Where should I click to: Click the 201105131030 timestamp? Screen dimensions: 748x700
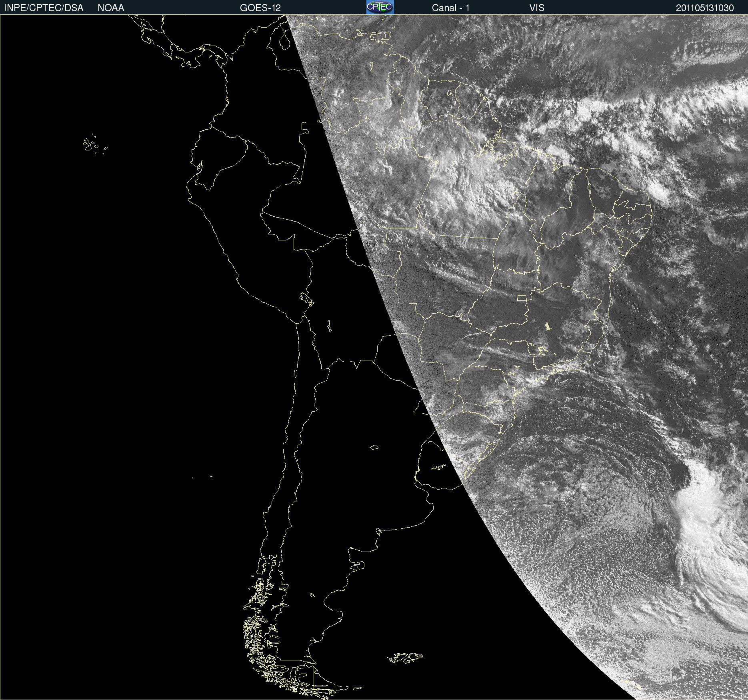coord(705,8)
